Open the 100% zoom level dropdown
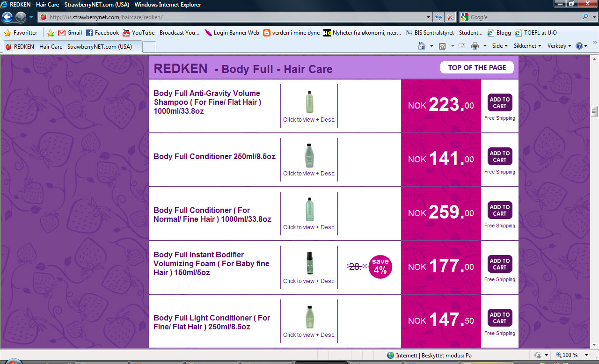The image size is (599, 364). (x=586, y=355)
